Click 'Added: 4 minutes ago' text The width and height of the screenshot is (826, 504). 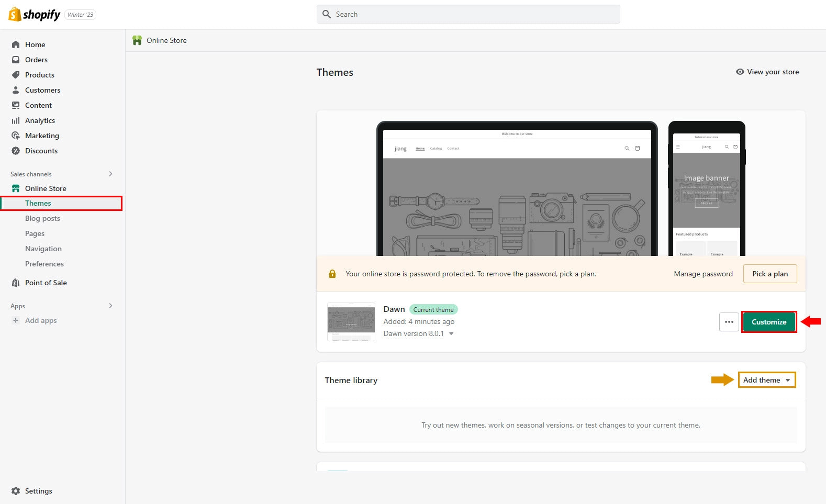pos(419,321)
